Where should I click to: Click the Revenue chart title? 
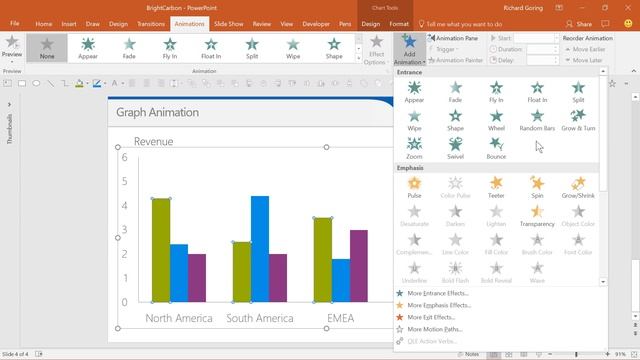(153, 142)
